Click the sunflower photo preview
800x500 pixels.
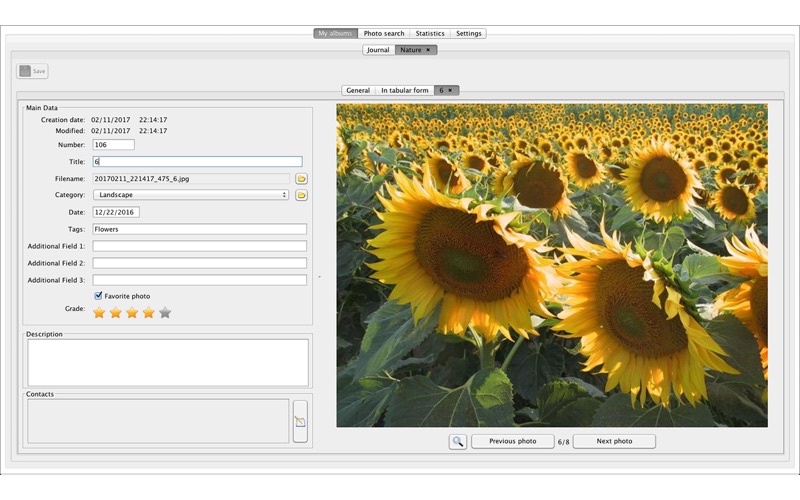[x=552, y=265]
